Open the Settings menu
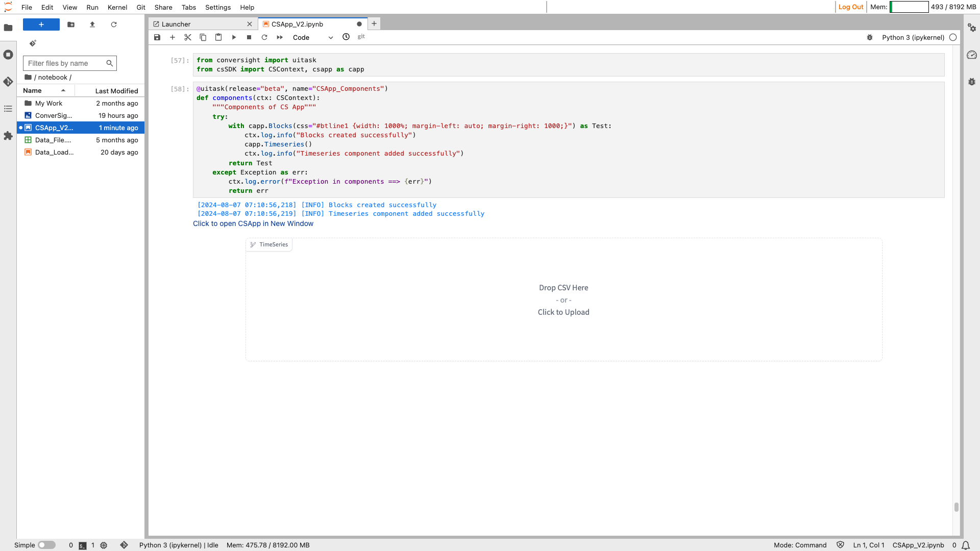 [218, 7]
